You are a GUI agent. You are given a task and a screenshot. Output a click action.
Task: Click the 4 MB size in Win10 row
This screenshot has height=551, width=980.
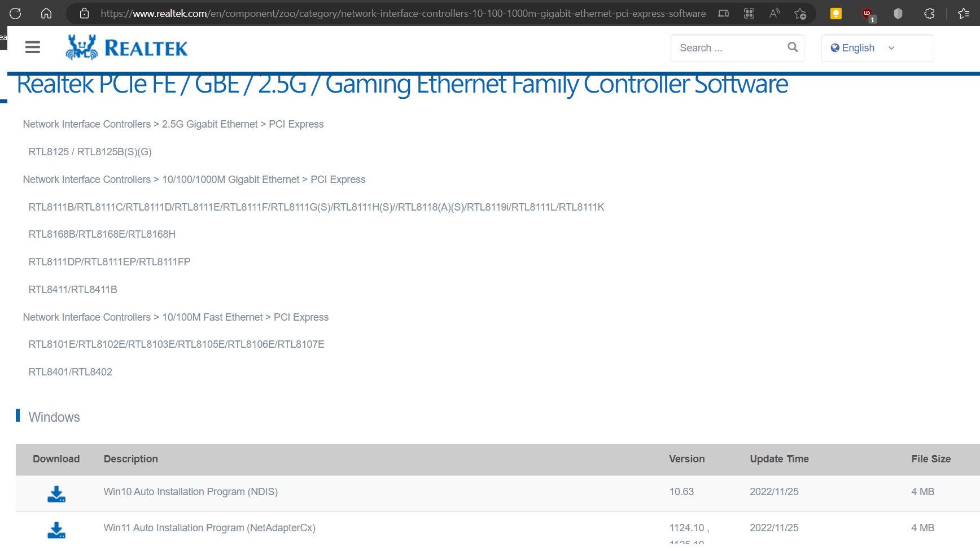(x=922, y=492)
